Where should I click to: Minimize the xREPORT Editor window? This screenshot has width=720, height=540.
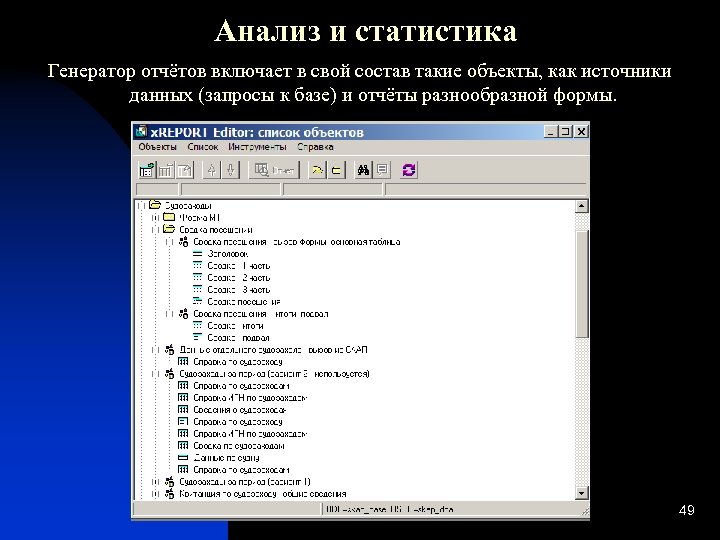pos(551,132)
